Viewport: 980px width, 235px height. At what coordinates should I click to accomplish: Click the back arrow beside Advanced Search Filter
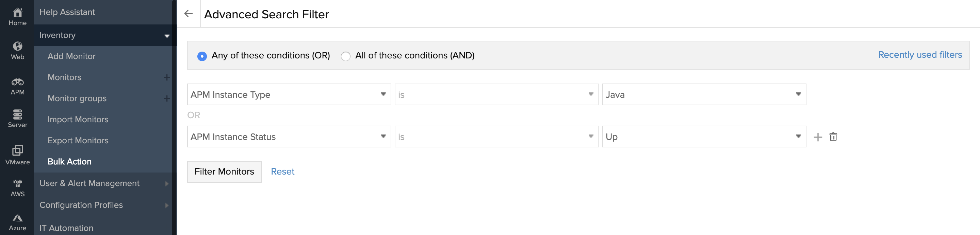188,14
